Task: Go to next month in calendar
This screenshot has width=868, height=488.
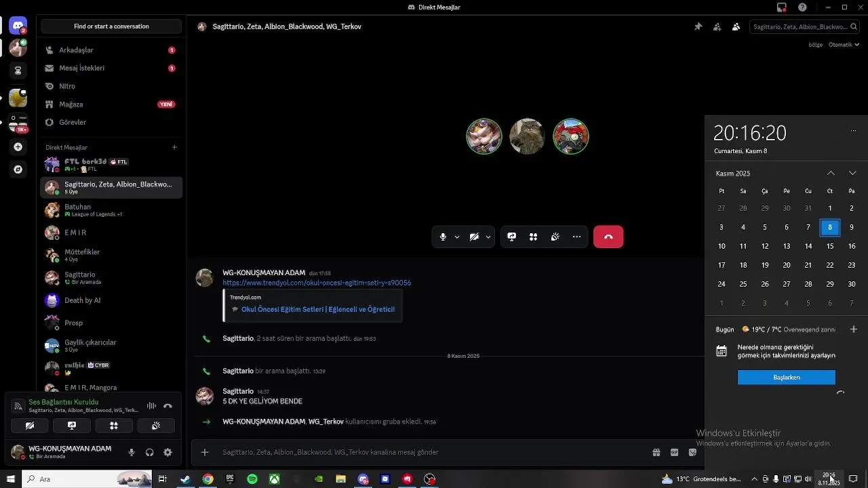Action: (x=852, y=174)
